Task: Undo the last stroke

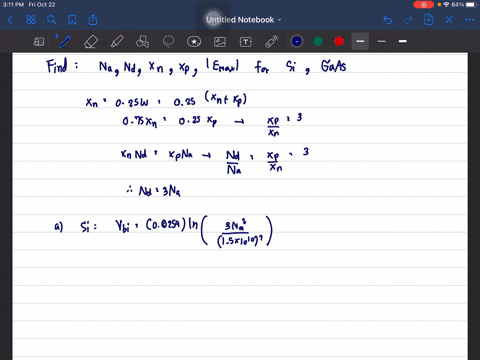Action: click(387, 20)
